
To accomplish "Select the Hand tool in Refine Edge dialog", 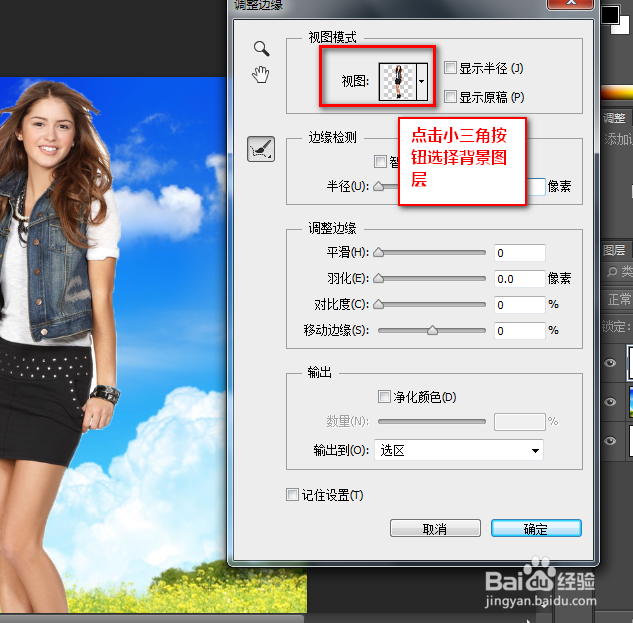I will (x=261, y=75).
